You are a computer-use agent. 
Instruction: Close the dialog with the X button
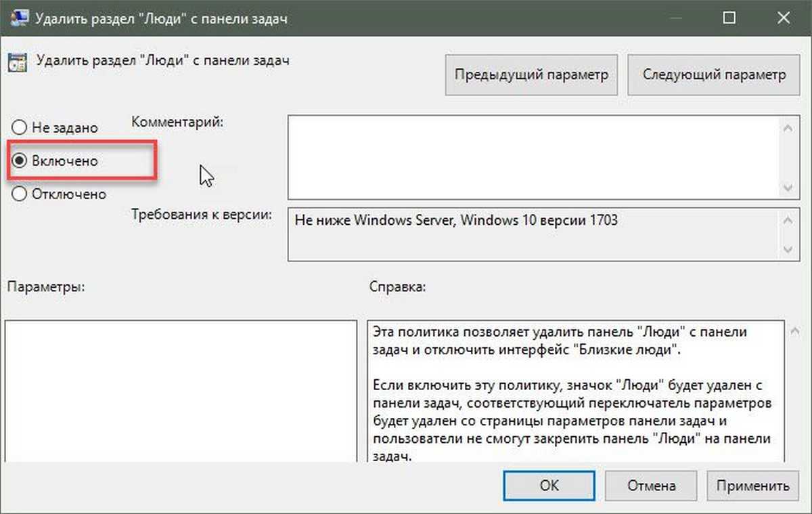(x=786, y=18)
